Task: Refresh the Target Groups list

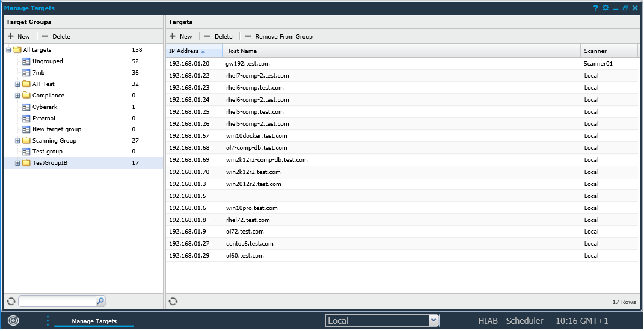Action: click(11, 301)
